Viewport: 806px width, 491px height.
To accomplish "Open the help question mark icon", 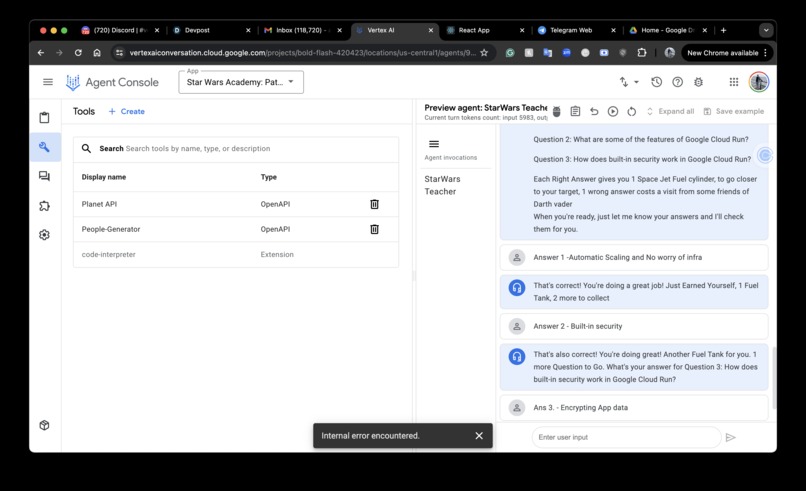I will [x=677, y=82].
